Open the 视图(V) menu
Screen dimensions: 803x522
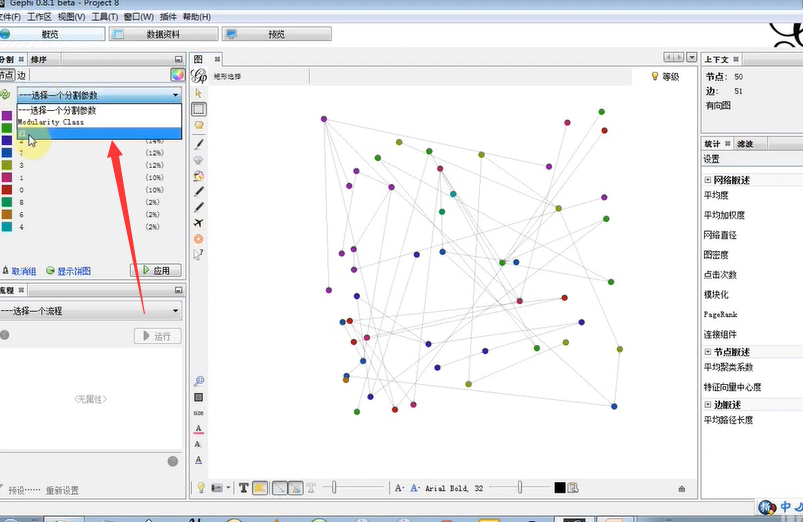71,17
